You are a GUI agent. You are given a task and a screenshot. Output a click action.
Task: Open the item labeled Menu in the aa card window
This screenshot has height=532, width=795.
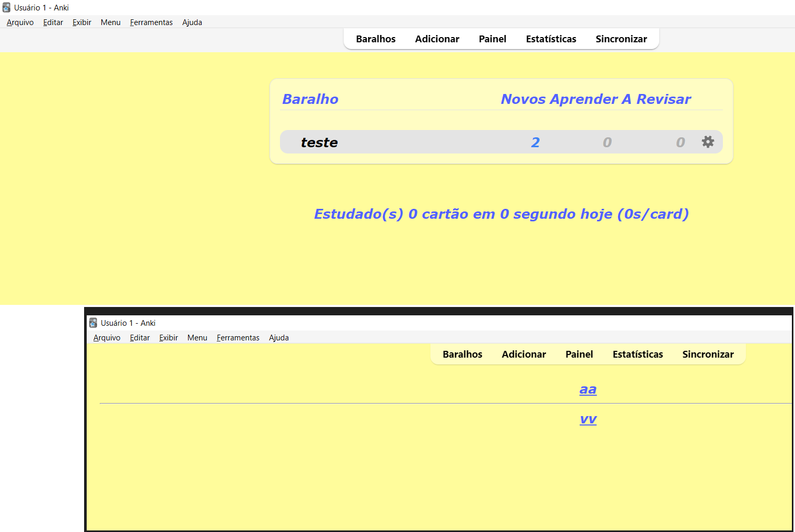point(197,338)
